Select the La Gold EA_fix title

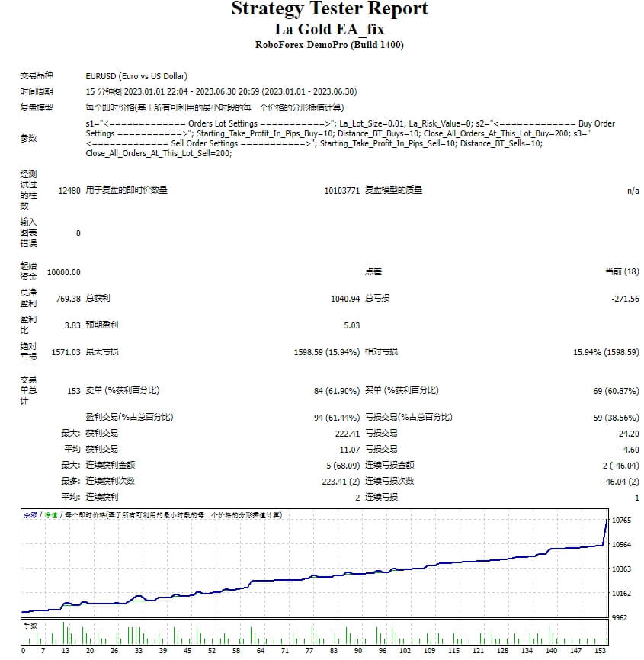[x=322, y=29]
